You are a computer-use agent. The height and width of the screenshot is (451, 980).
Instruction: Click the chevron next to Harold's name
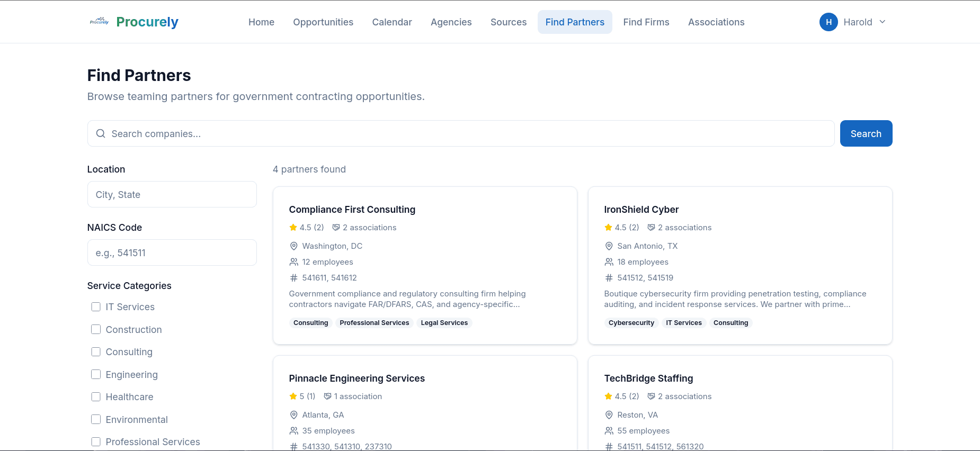coord(883,22)
